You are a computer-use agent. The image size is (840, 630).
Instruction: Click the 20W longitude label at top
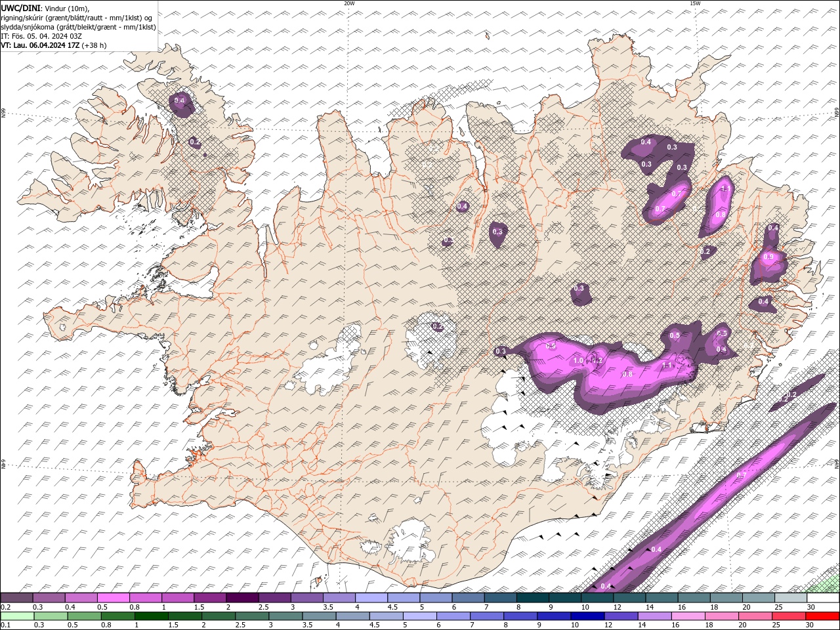tap(349, 3)
